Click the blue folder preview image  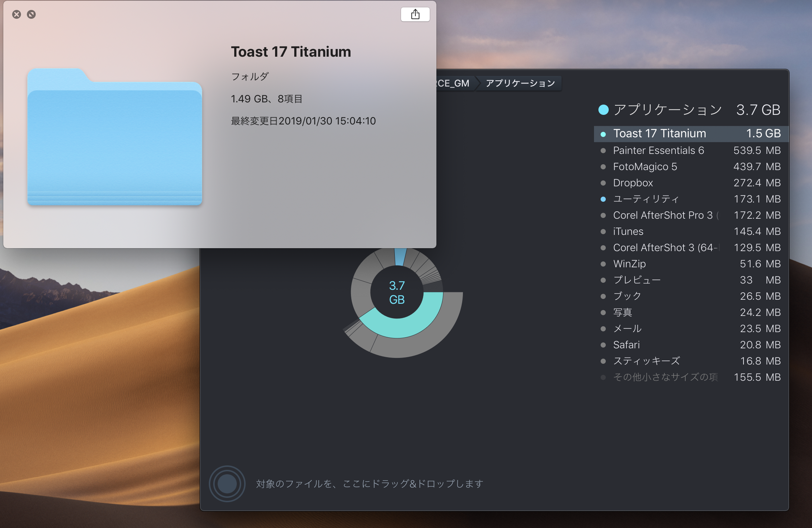coord(115,137)
